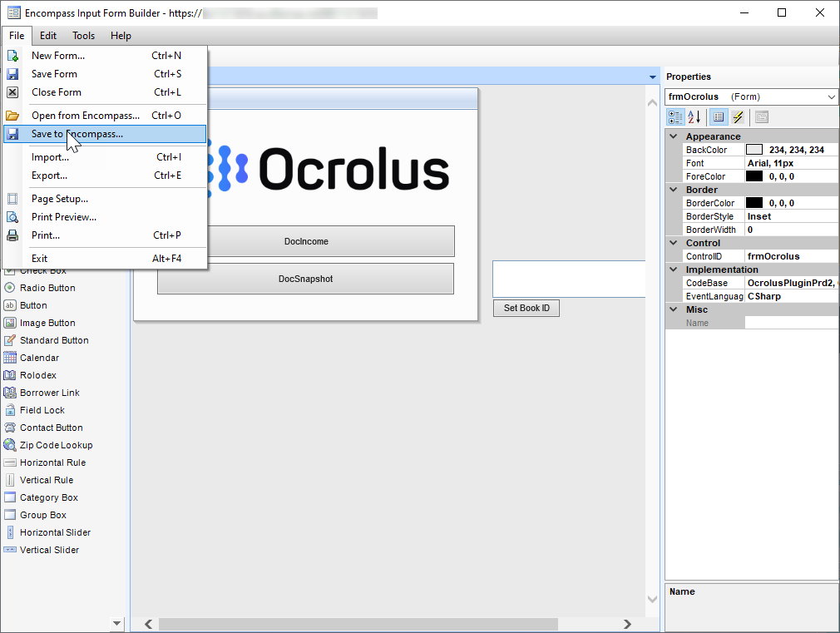Click the horizontal scrollbar left arrow
Screen dimensions: 840x633
click(x=148, y=625)
